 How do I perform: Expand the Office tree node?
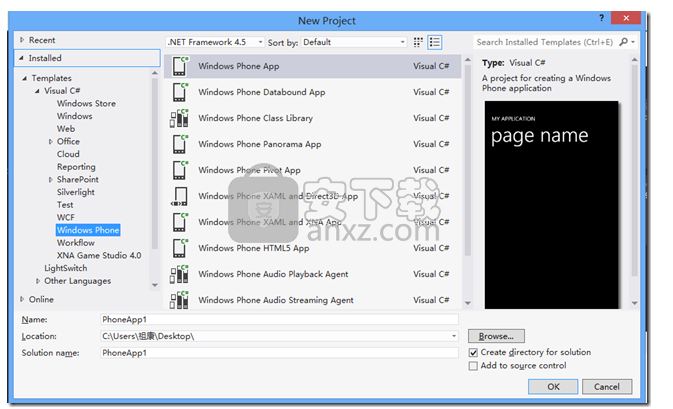click(x=51, y=142)
